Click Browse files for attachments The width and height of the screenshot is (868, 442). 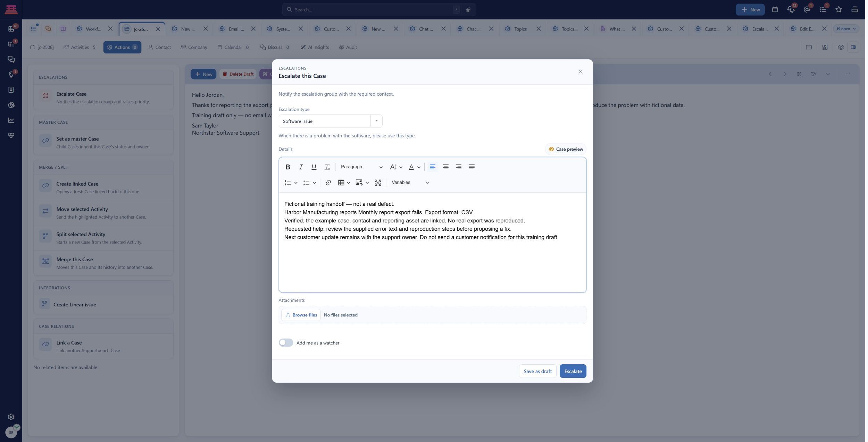coord(301,315)
